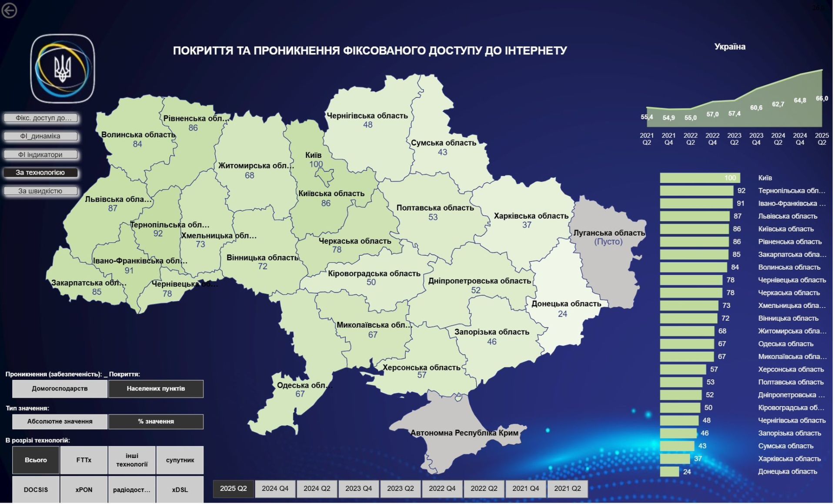Open the 'ФІ_динаміка' navigation page

coord(40,136)
